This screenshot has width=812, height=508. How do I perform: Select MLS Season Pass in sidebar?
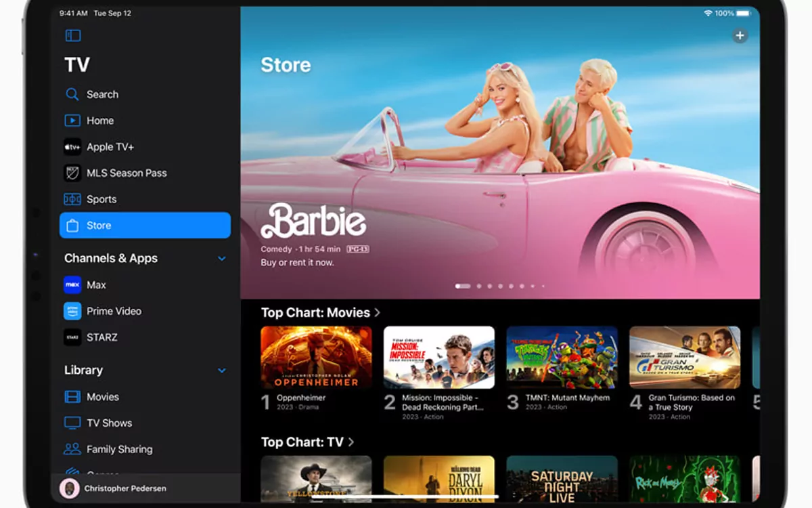click(x=145, y=173)
